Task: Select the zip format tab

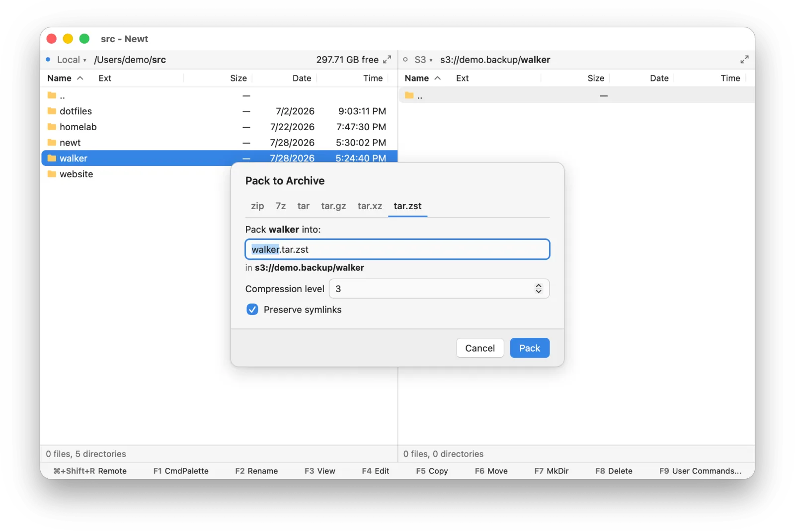Action: (257, 206)
